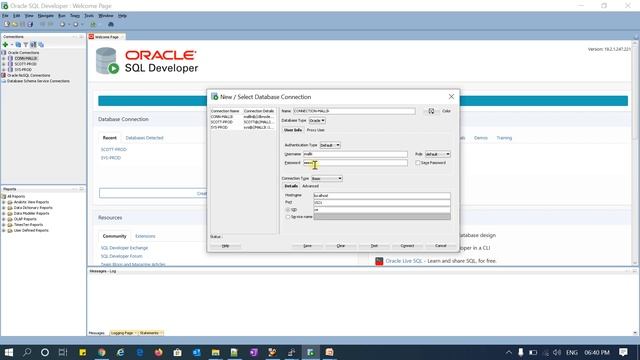The width and height of the screenshot is (640, 360).
Task: Open the Tools menu
Action: pos(89,16)
